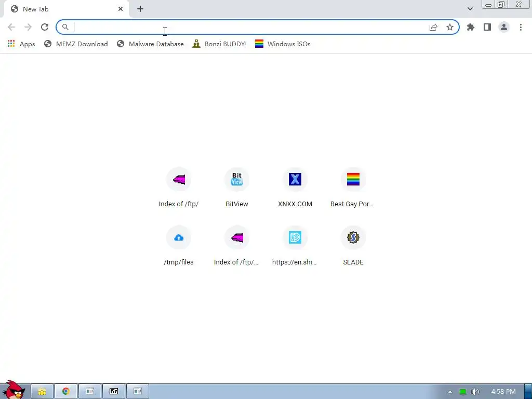532x399 pixels.
Task: Open the Index of /ftp/... second-row shortcut
Action: (237, 246)
